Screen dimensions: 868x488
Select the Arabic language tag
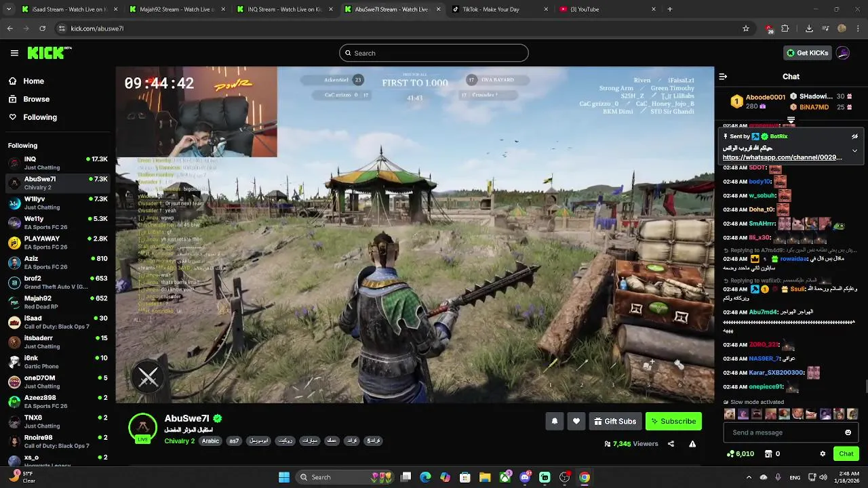point(210,441)
